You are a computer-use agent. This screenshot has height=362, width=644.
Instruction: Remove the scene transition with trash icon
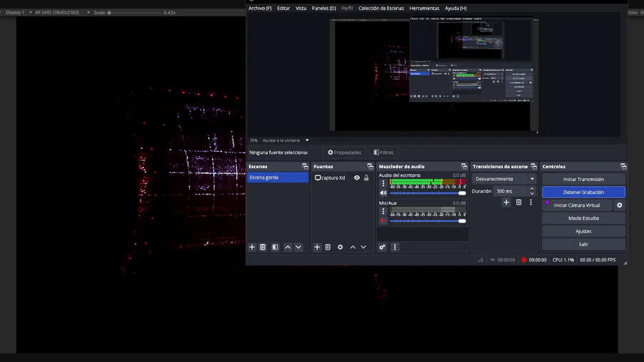tap(519, 202)
